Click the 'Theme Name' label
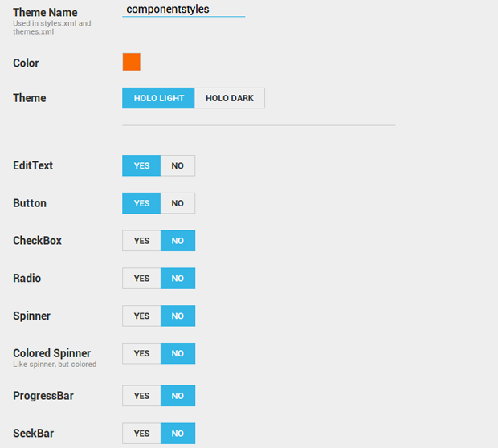 pyautogui.click(x=45, y=13)
